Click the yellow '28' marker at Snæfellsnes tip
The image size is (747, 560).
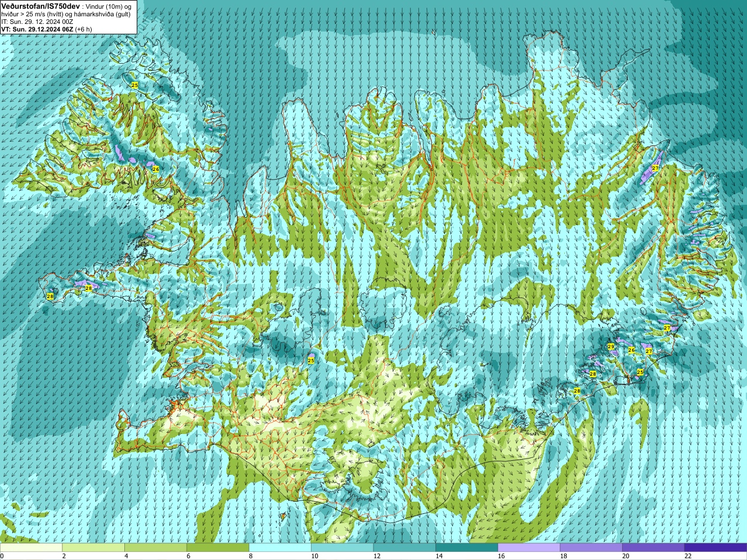point(50,296)
